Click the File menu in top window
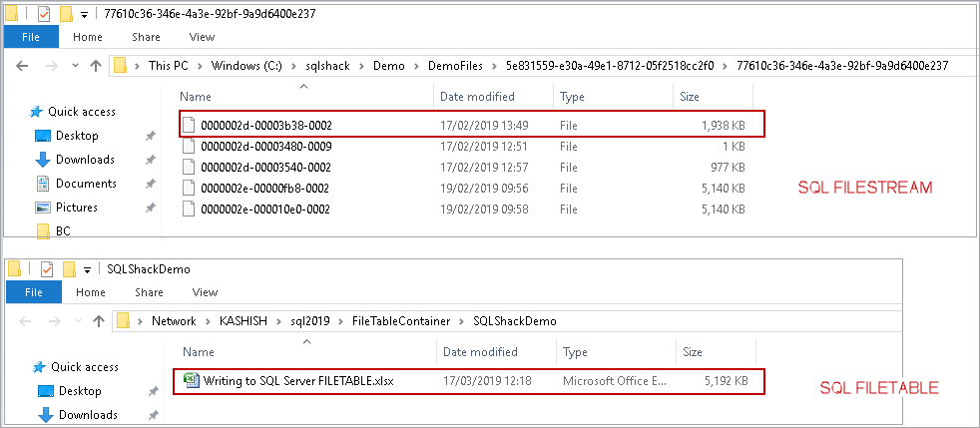This screenshot has height=428, width=980. (x=30, y=37)
